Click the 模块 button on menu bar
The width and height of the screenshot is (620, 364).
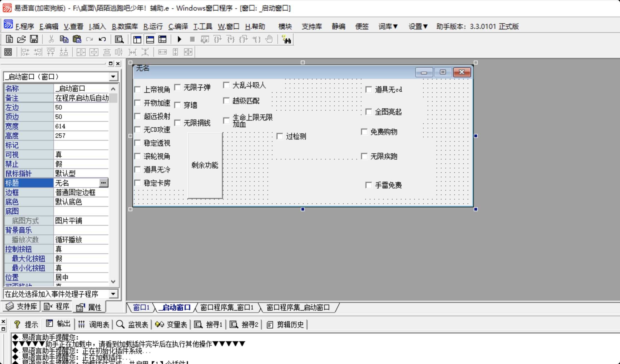(285, 26)
